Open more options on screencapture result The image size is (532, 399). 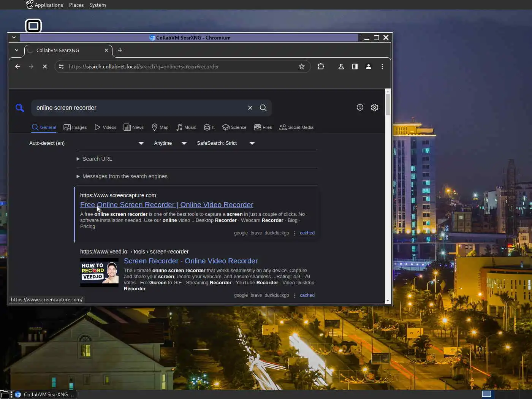click(x=294, y=233)
